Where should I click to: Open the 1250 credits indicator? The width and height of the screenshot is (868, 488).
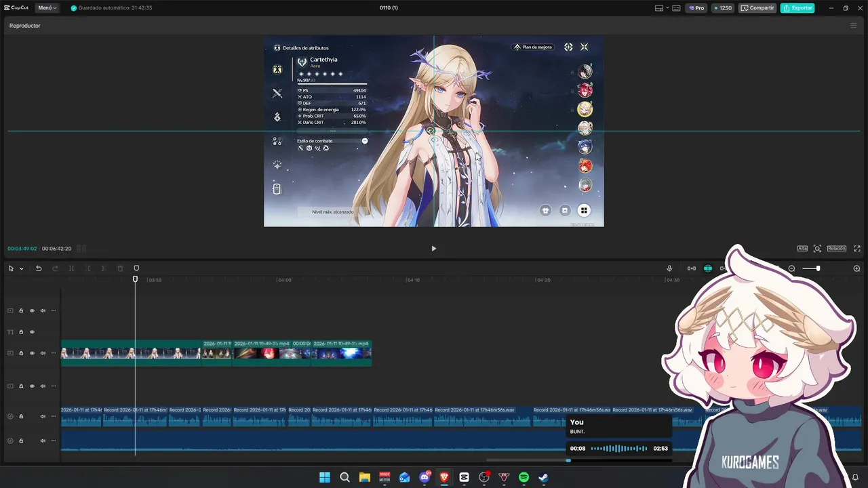point(723,8)
